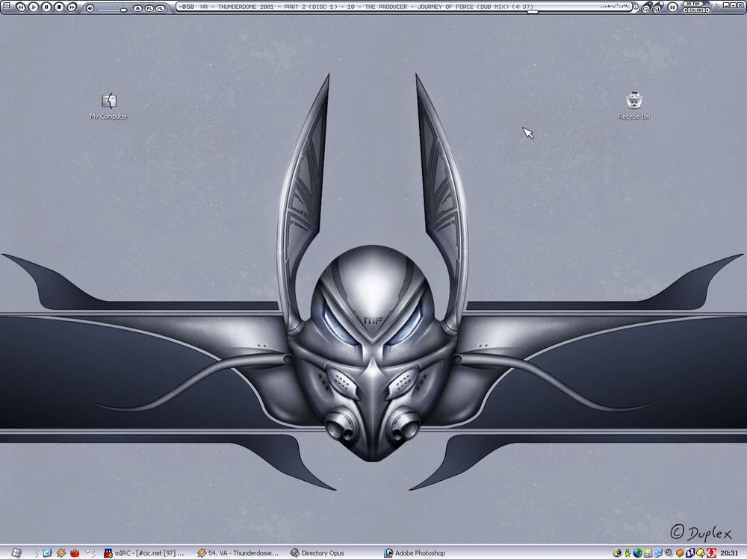Toggle the ON TOP setting of the player
The width and height of the screenshot is (747, 560).
(x=693, y=4)
